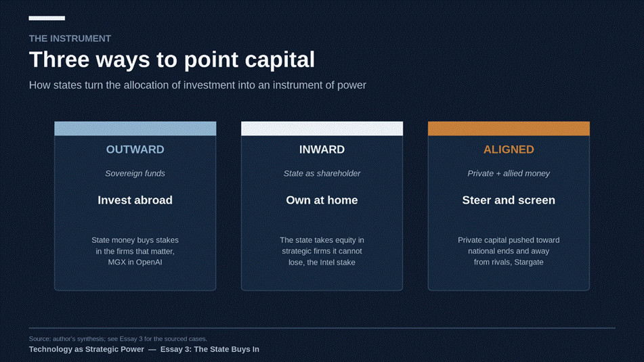644x362 pixels.
Task: Click the MGX in OpenAI description text
Action: 135,251
